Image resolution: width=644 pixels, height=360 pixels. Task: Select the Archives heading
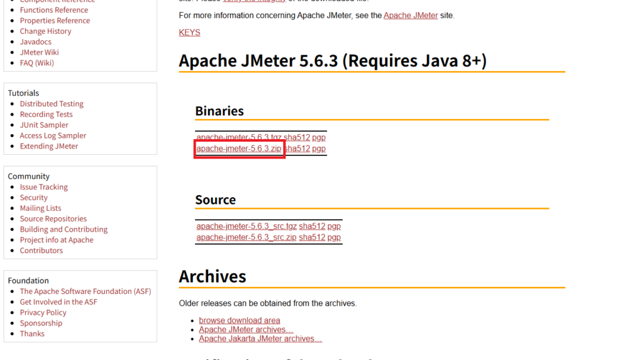click(x=213, y=276)
